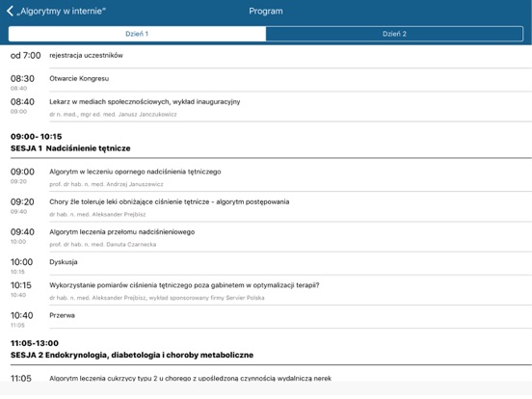Open the Otwarcie Kongresu item

79,78
